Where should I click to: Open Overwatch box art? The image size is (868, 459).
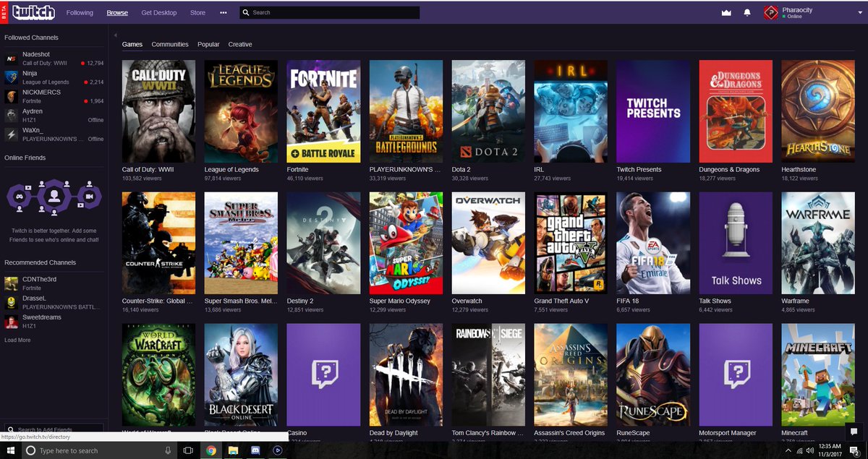click(488, 243)
